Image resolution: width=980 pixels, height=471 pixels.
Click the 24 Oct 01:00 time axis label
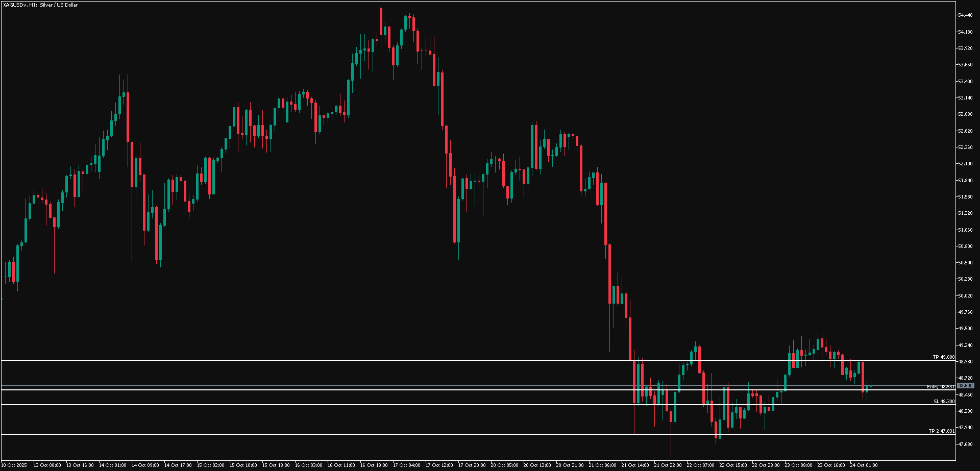[864, 465]
